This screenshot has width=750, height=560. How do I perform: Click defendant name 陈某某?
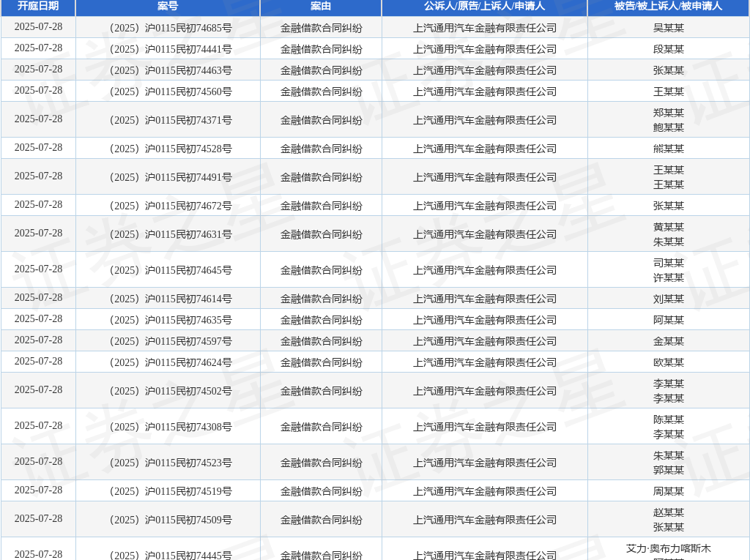(x=669, y=420)
